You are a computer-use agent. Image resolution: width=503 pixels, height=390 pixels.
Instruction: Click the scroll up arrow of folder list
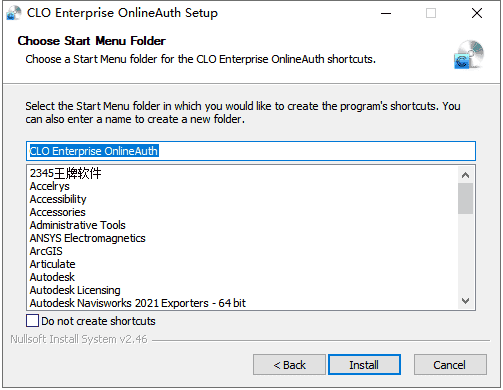click(465, 175)
